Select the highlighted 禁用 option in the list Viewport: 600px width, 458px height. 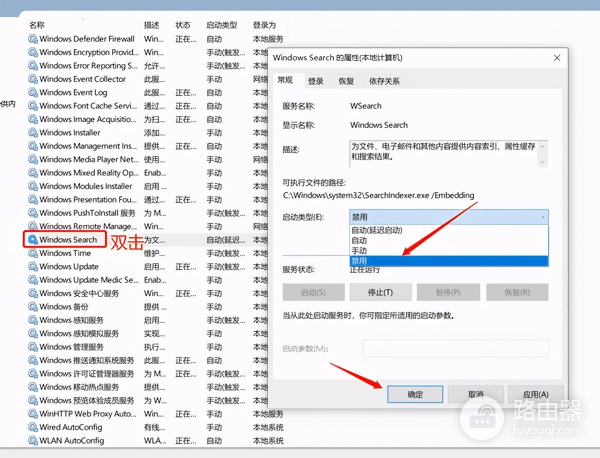449,261
